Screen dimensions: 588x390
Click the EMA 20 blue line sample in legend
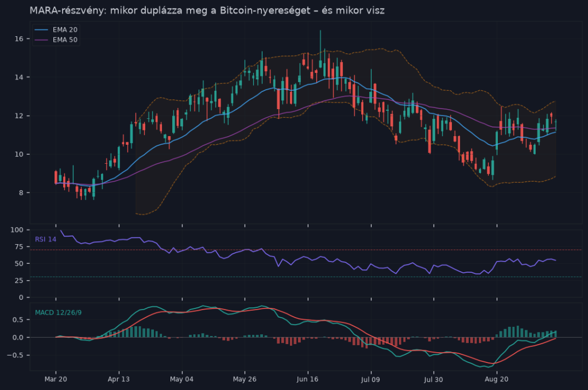[41, 30]
